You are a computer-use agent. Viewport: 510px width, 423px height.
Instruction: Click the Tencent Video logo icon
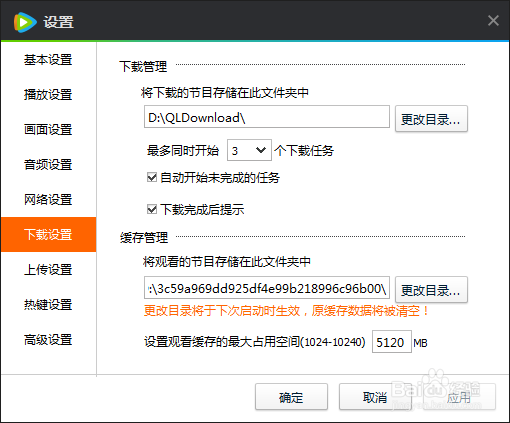coord(25,22)
